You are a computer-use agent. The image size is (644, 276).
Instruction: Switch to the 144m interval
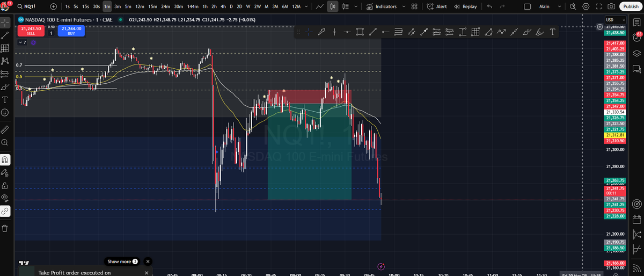[194, 6]
